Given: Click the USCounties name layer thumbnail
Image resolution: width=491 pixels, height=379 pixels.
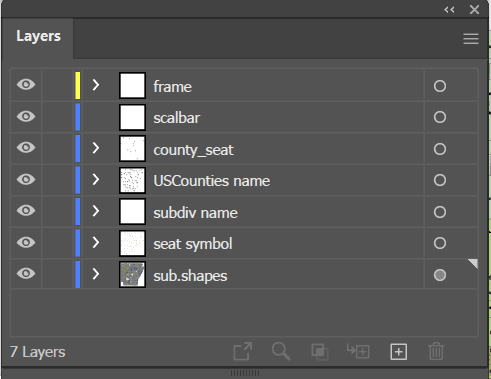Looking at the screenshot, I should (132, 180).
